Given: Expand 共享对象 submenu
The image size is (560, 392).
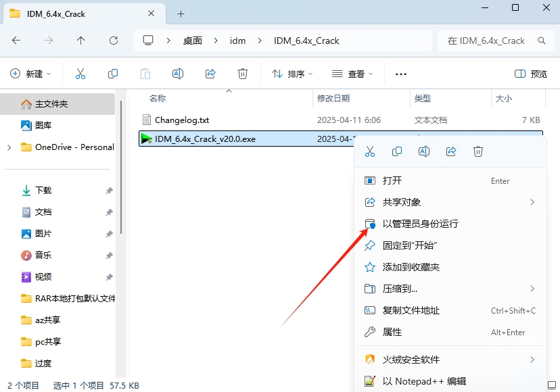Looking at the screenshot, I should coord(532,202).
